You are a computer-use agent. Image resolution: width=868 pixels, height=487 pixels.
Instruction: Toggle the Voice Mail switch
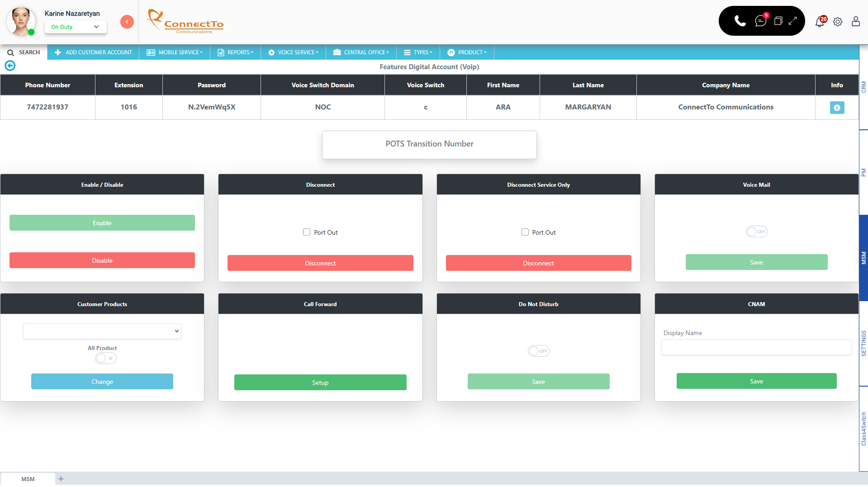(756, 232)
